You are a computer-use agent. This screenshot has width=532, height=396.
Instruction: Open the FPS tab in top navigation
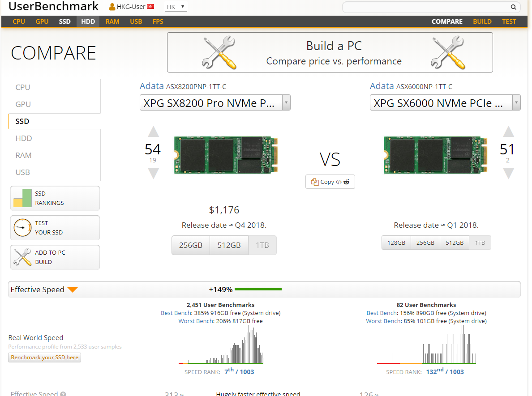click(158, 21)
